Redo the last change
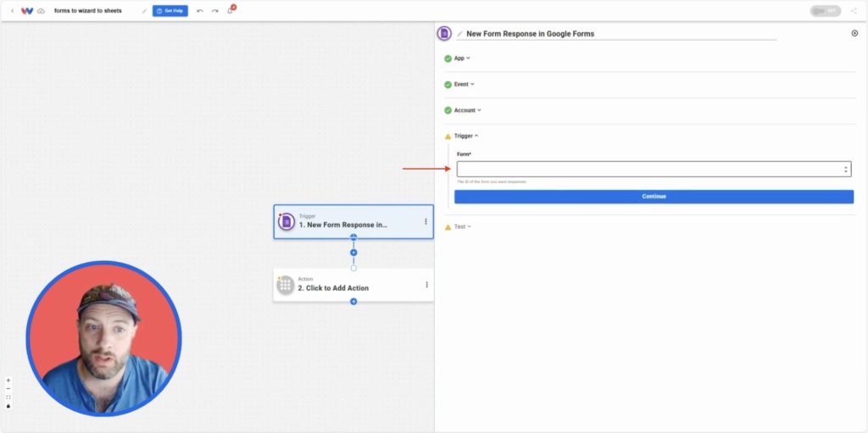 click(x=214, y=10)
